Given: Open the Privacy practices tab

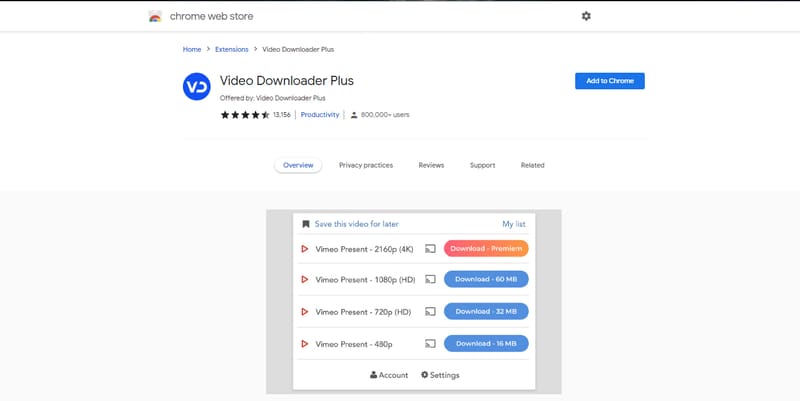Looking at the screenshot, I should point(366,165).
